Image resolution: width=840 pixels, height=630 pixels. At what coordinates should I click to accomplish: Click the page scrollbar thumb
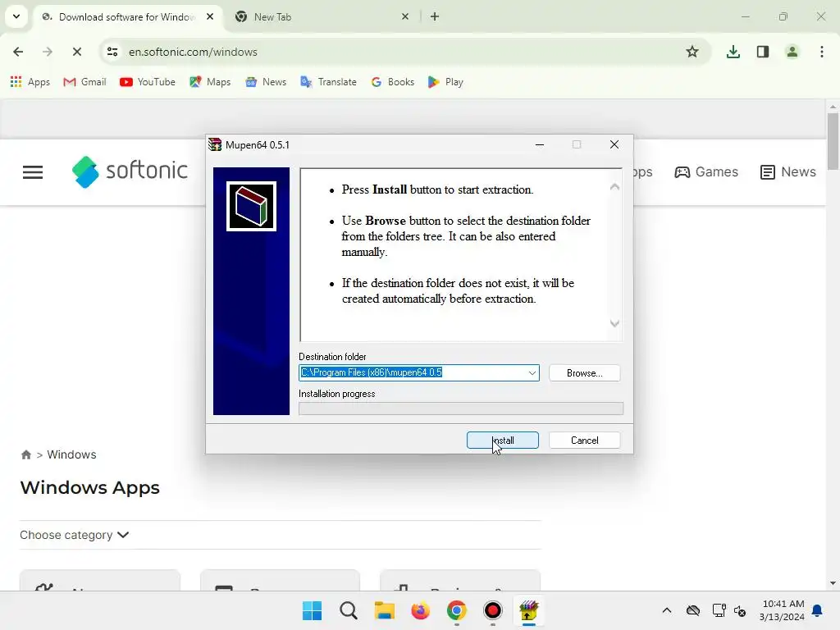[x=833, y=141]
